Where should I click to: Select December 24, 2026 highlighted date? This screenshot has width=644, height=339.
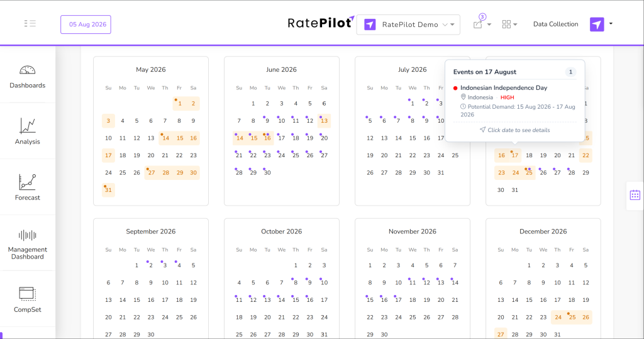click(558, 317)
